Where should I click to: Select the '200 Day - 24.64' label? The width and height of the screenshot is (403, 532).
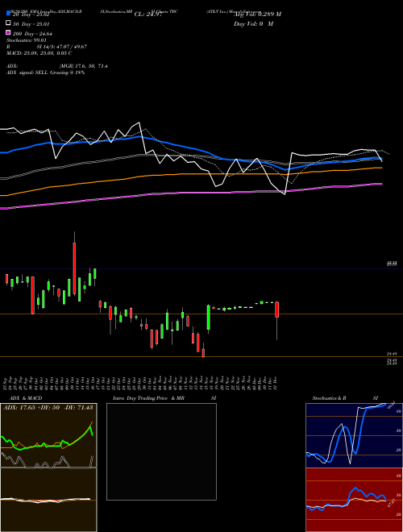tap(32, 34)
